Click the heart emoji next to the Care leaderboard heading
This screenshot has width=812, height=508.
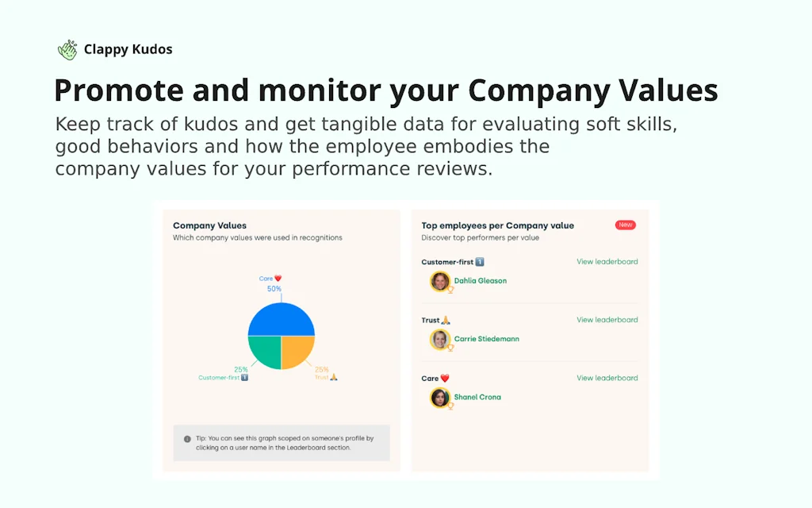coord(445,379)
